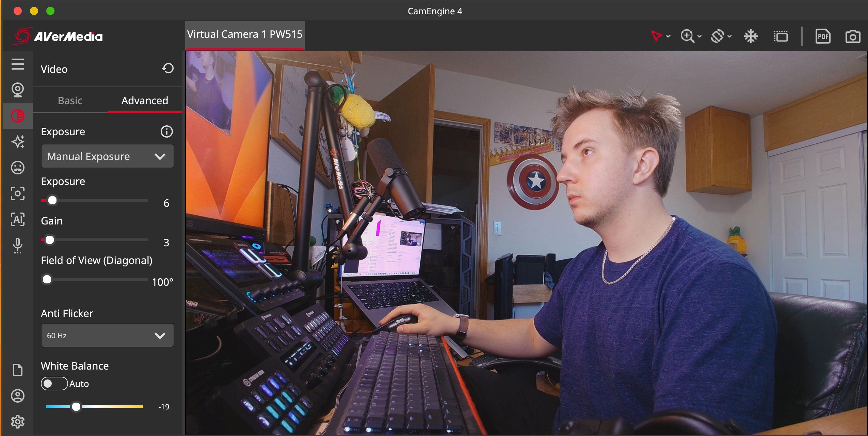Image resolution: width=868 pixels, height=436 pixels.
Task: Select the webcam source panel icon
Action: pos(18,90)
